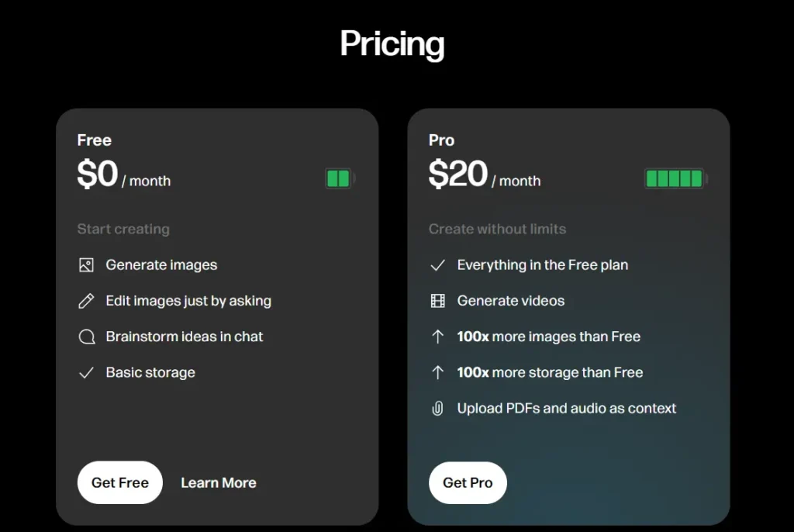Click the Get Pro button
This screenshot has height=532, width=794.
click(468, 482)
